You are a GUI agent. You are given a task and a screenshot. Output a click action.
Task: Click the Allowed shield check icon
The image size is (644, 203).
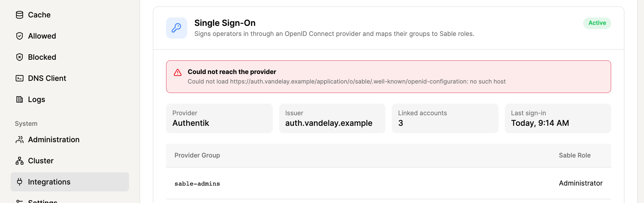[20, 36]
